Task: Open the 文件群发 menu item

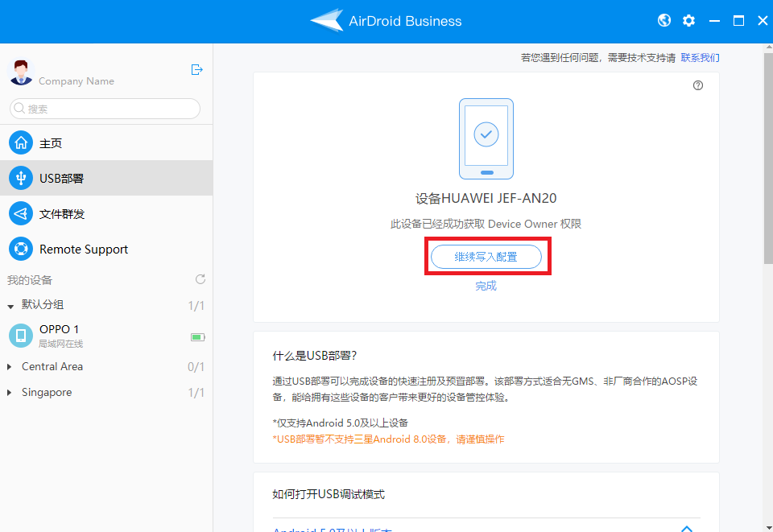Action: click(x=106, y=213)
